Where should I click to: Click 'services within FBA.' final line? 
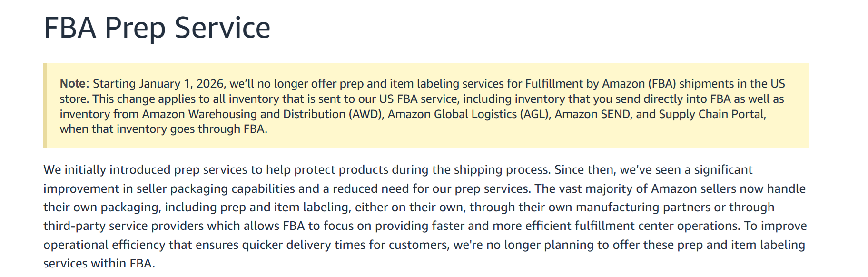point(99,264)
